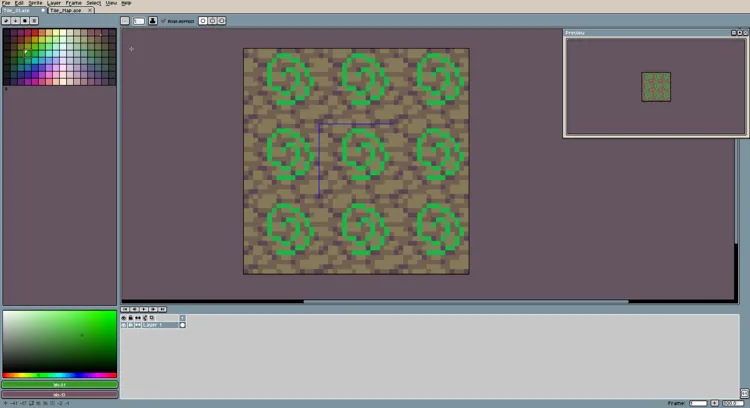The height and width of the screenshot is (408, 750).
Task: Open the palette presets icon
Action: 25,21
